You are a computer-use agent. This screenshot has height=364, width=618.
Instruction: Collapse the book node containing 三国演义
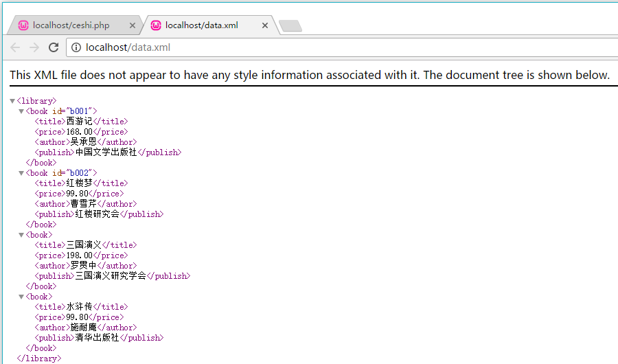point(21,235)
